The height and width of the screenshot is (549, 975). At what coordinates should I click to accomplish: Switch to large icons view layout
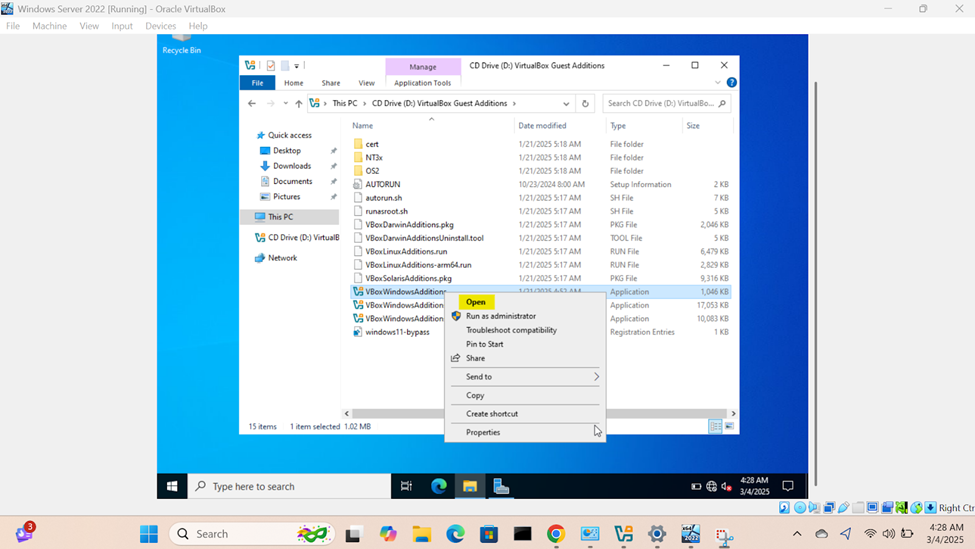(729, 426)
